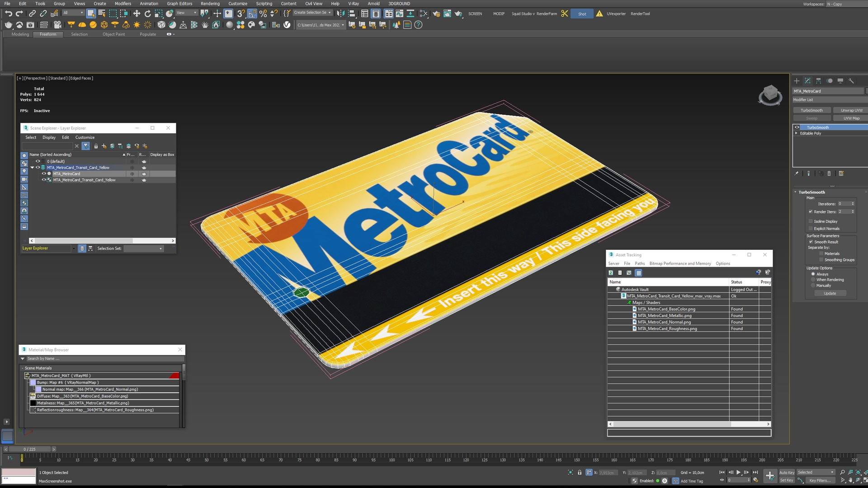Click the Unwrap UVW modifier button
This screenshot has width=868, height=488.
(852, 110)
